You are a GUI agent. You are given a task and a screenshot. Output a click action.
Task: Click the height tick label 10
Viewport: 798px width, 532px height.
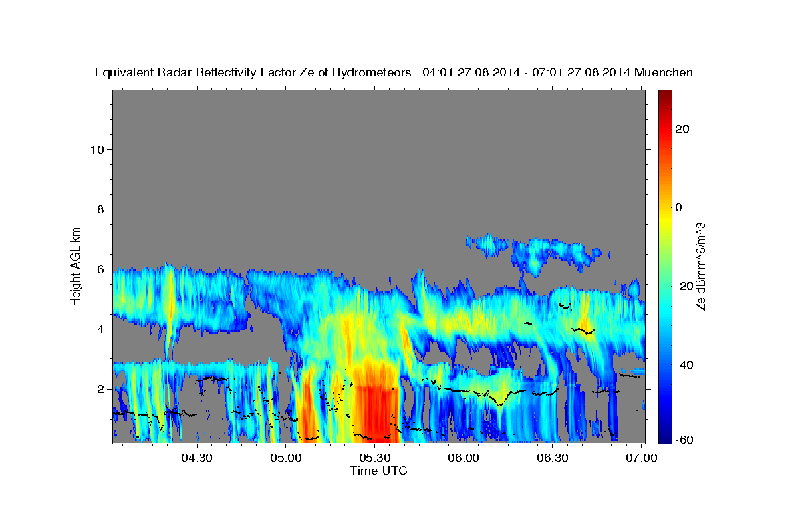(96, 149)
